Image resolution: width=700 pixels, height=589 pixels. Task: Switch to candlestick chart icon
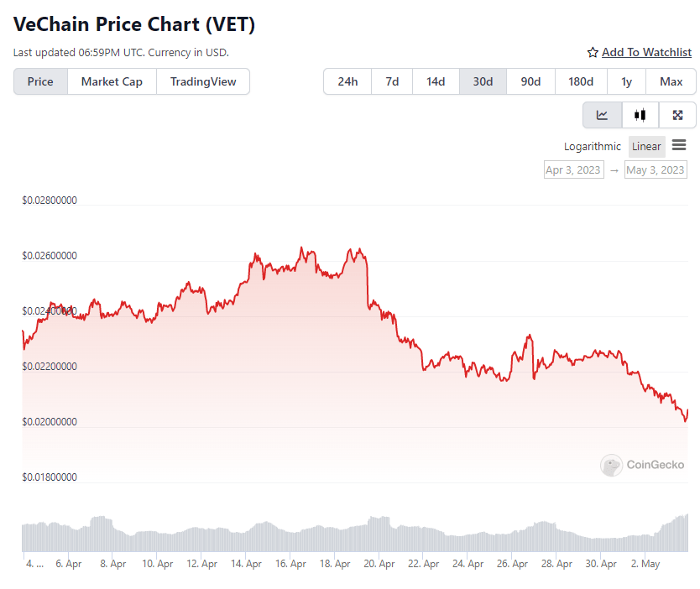(640, 115)
